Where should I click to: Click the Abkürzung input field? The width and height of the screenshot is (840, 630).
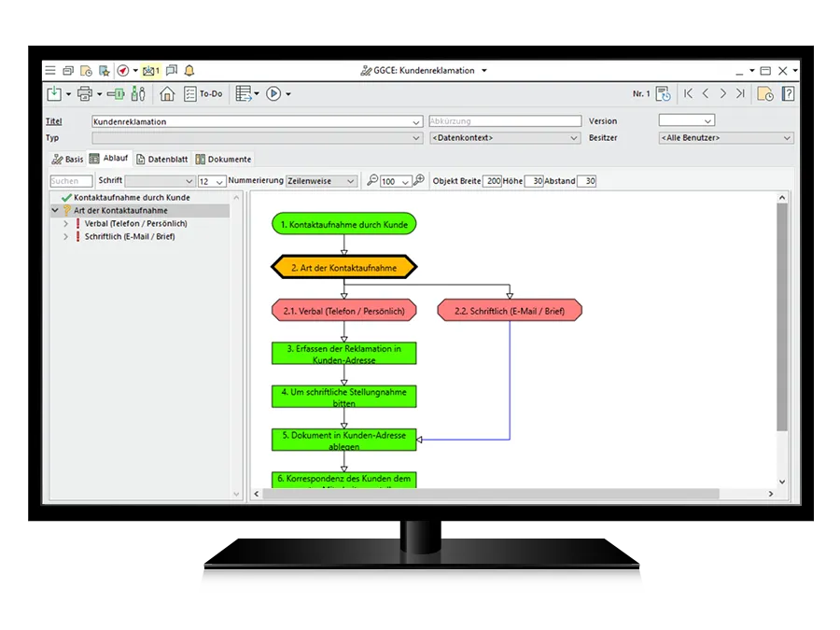tap(504, 121)
